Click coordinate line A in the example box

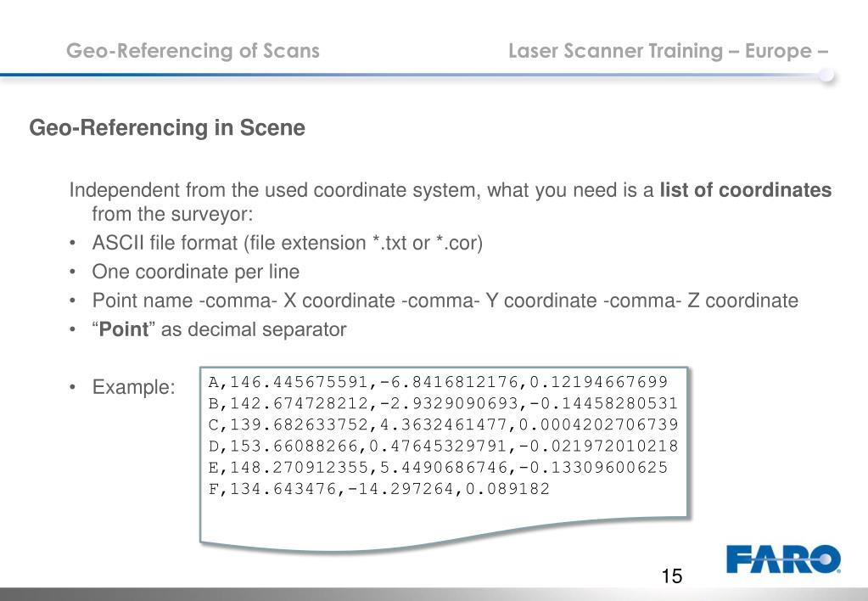(438, 382)
